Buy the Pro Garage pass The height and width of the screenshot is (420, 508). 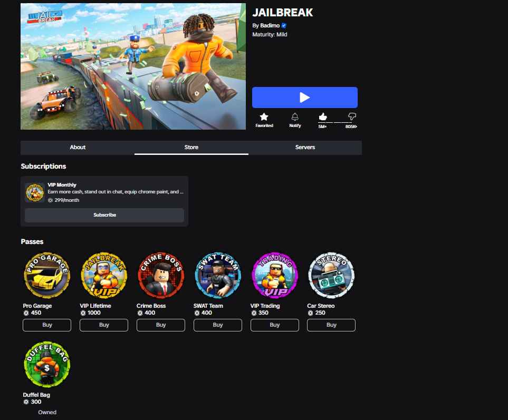coord(47,325)
